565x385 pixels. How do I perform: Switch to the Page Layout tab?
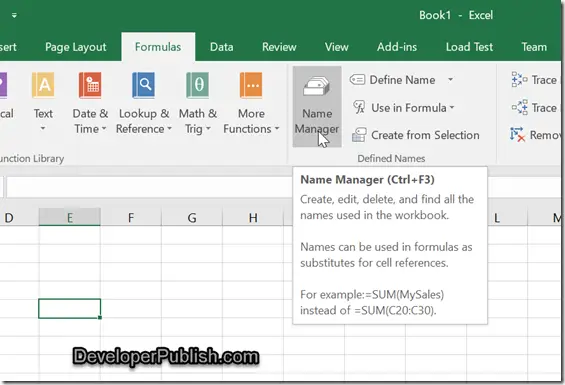click(76, 47)
